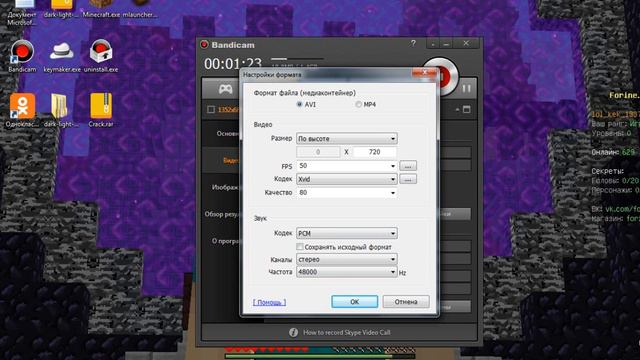
Task: Open the Размер dropdown 'По высоте'
Action: click(347, 139)
